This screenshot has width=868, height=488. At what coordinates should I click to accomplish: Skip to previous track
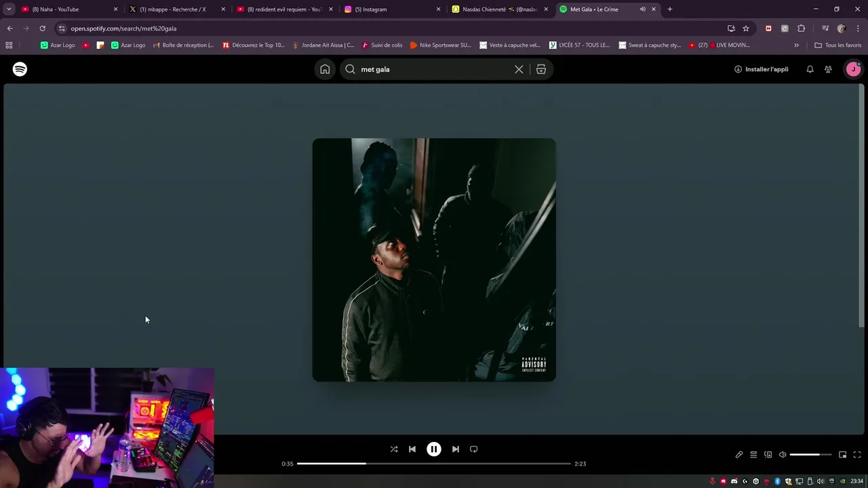[412, 449]
